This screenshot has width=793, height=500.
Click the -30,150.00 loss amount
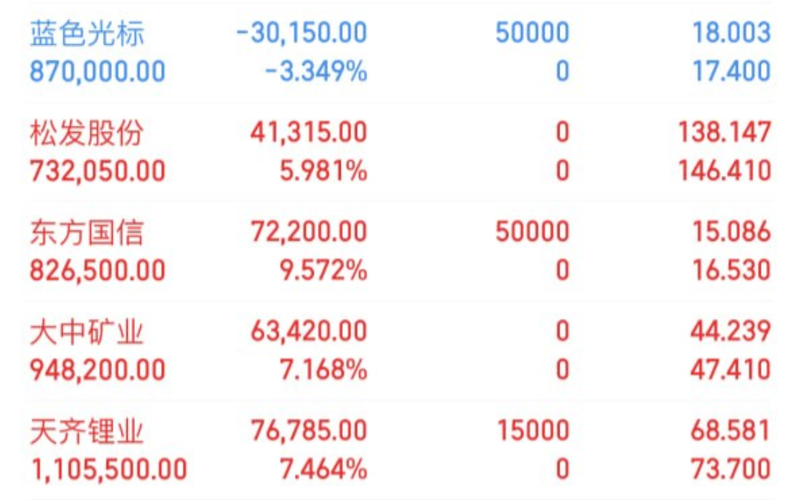click(x=302, y=33)
